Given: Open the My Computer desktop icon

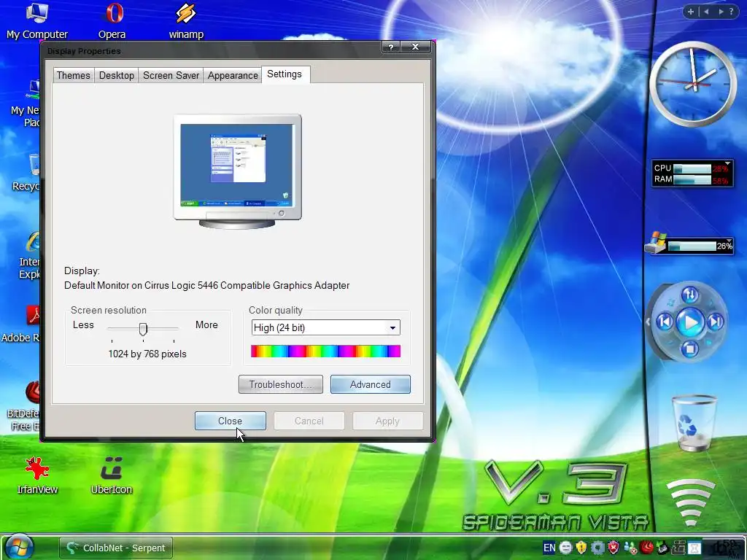Looking at the screenshot, I should [36, 21].
